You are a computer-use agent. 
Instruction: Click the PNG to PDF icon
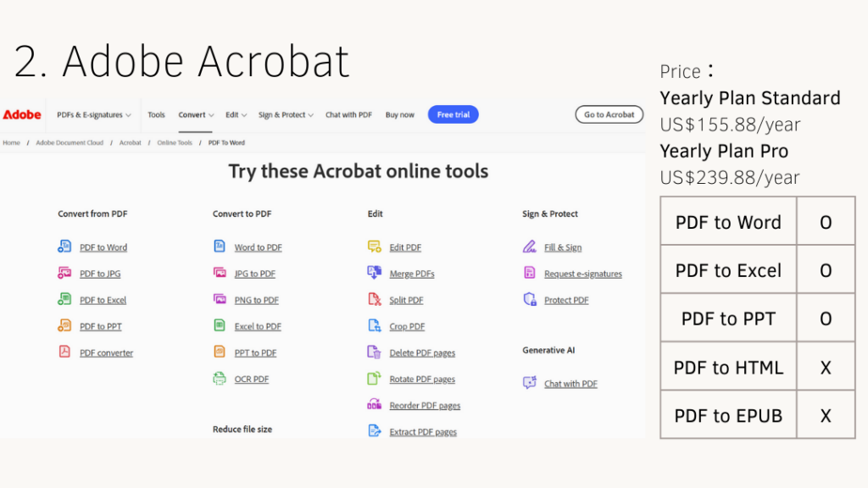point(220,299)
